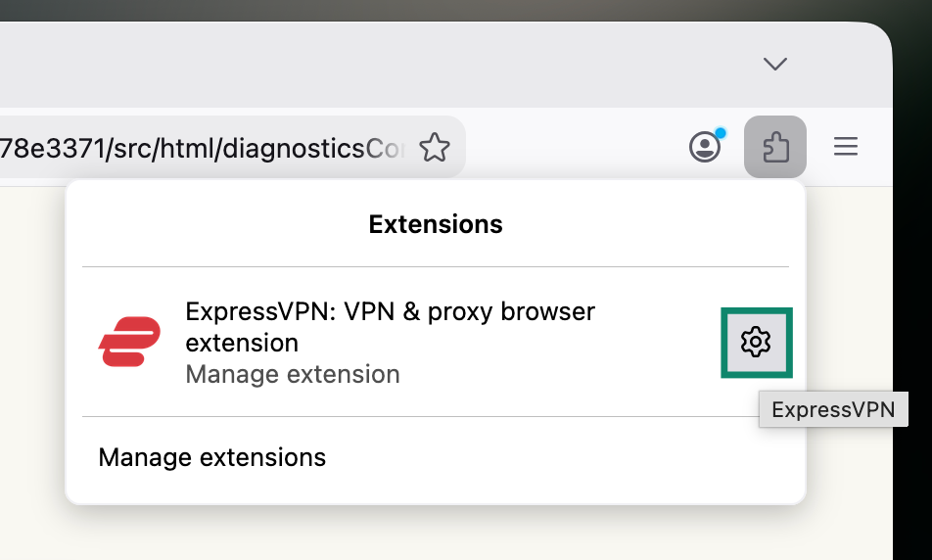Viewport: 932px width, 560px height.
Task: Click the blue notification dot on account icon
Action: pyautogui.click(x=721, y=132)
